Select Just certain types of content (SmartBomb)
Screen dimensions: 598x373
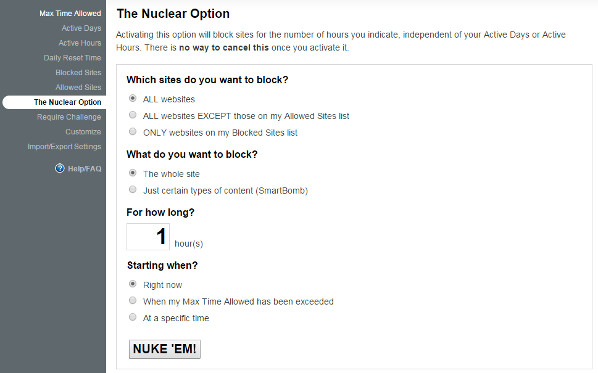132,190
